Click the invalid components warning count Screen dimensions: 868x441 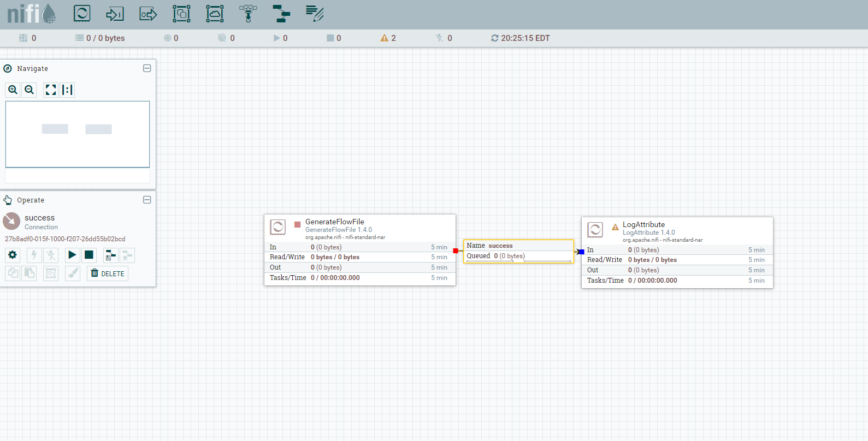(388, 38)
